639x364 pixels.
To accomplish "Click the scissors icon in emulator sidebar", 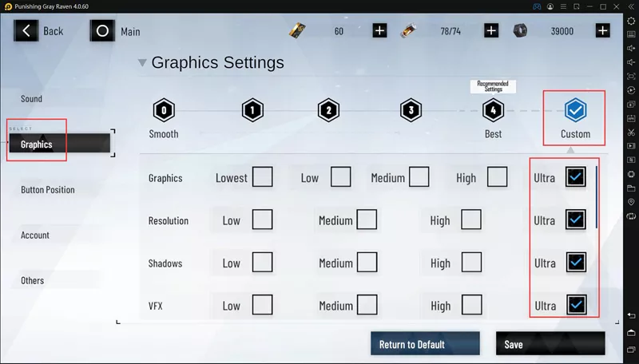I will coord(631,132).
